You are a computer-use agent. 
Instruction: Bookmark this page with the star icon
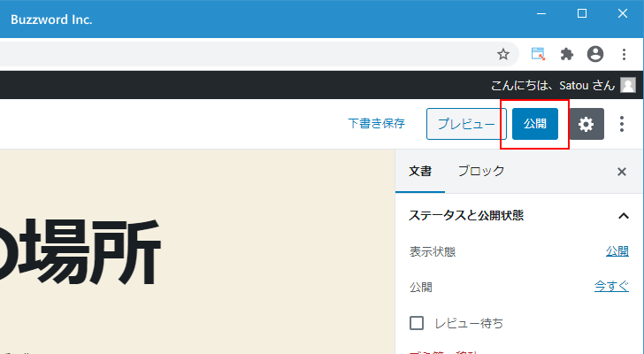(x=503, y=54)
